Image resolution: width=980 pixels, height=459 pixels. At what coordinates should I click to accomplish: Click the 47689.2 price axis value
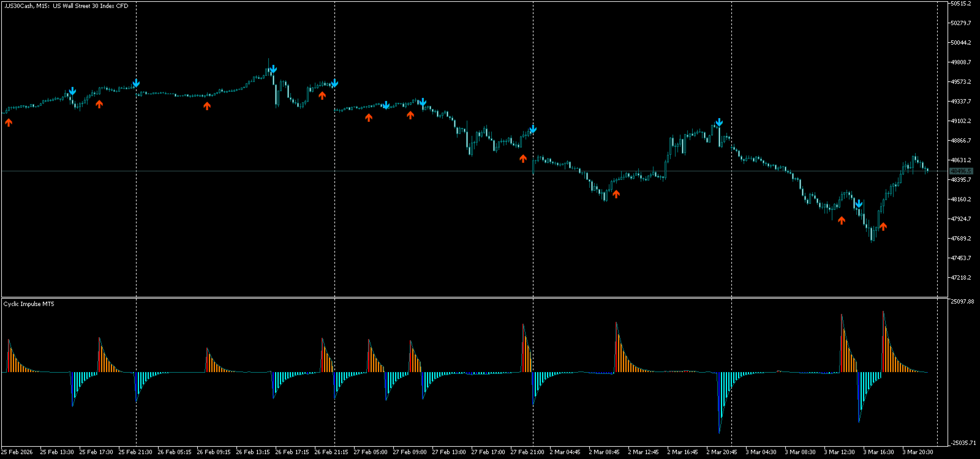point(961,239)
